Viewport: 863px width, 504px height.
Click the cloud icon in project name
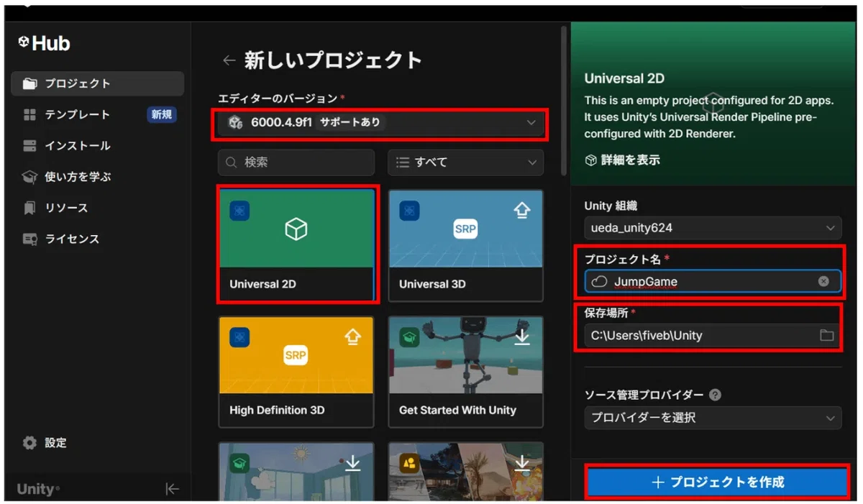coord(599,282)
